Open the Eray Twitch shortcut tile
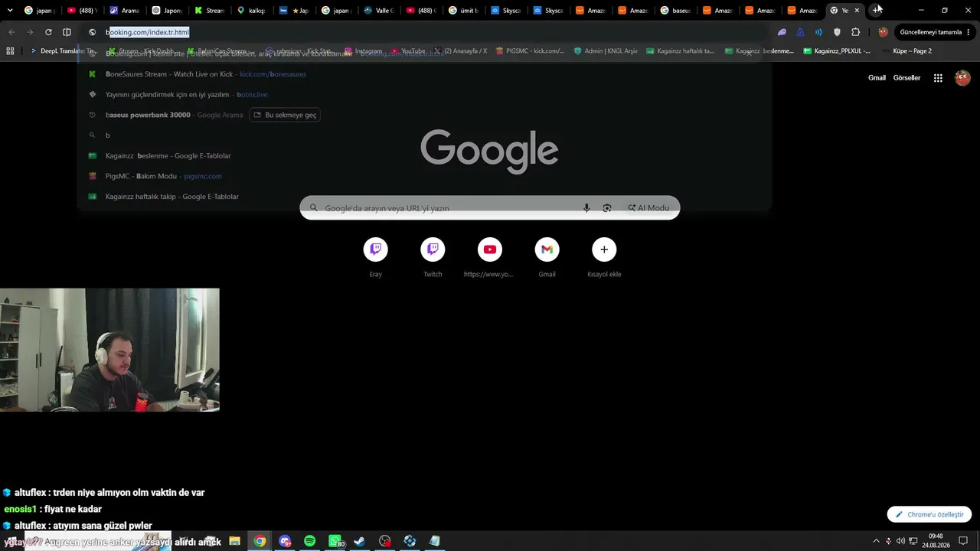Viewport: 980px width, 551px height. (x=375, y=249)
